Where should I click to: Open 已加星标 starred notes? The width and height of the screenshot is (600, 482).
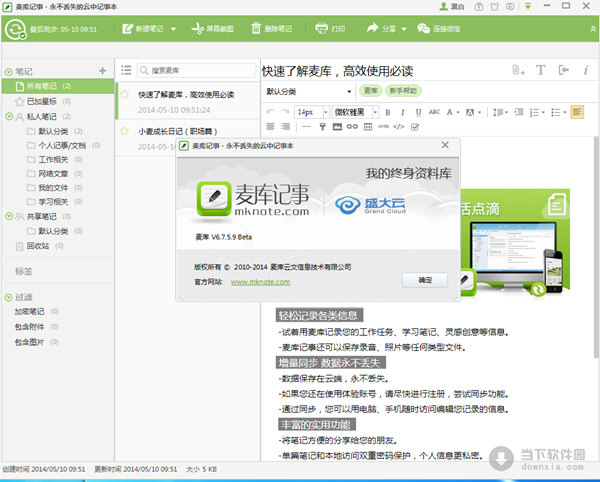(42, 101)
